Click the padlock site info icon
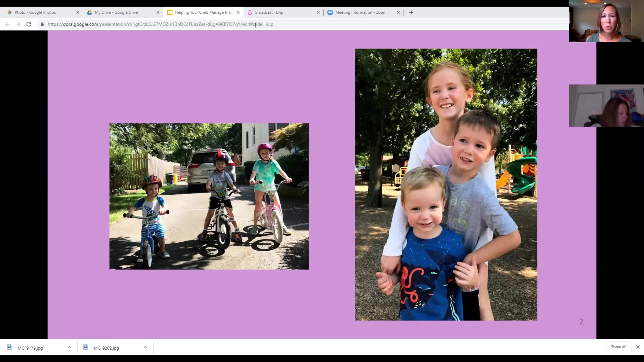 tap(42, 24)
